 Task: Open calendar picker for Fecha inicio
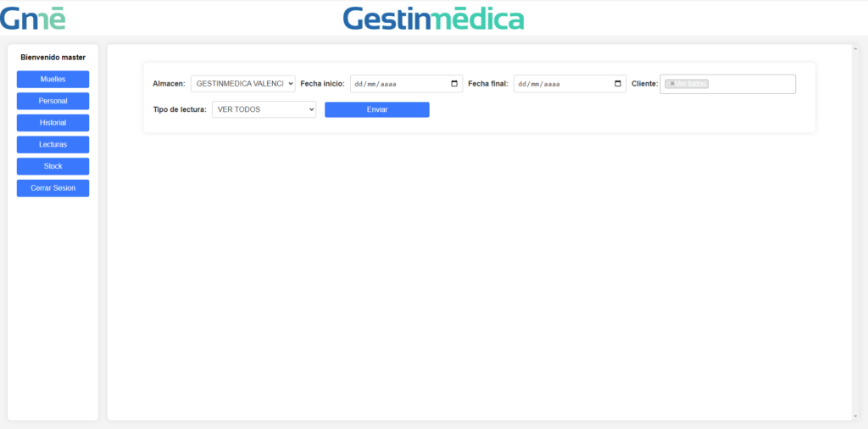(454, 84)
